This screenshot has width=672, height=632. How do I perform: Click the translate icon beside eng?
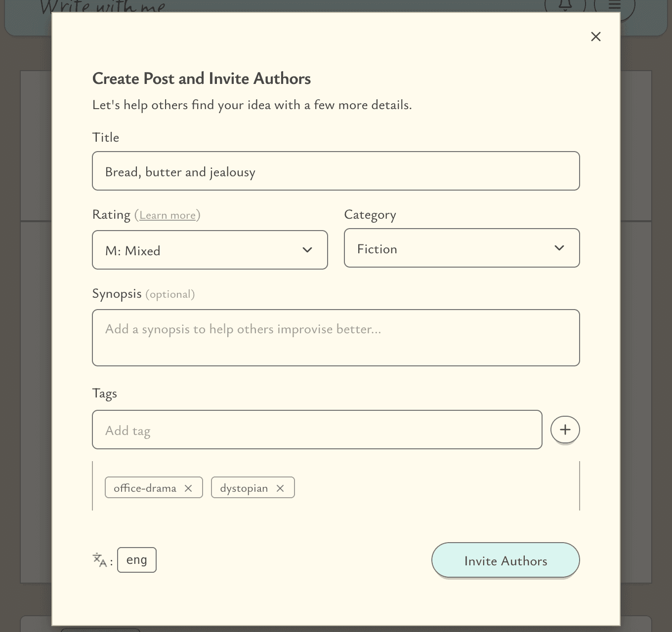coord(100,559)
